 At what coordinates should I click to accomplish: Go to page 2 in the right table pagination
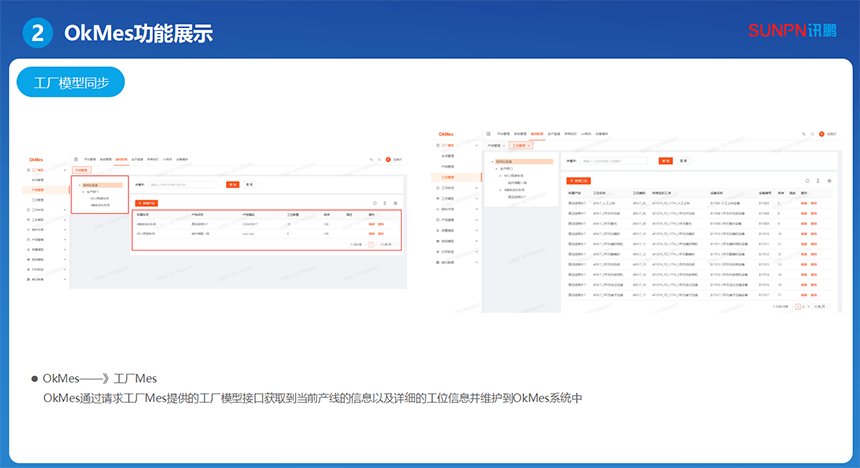tap(803, 306)
